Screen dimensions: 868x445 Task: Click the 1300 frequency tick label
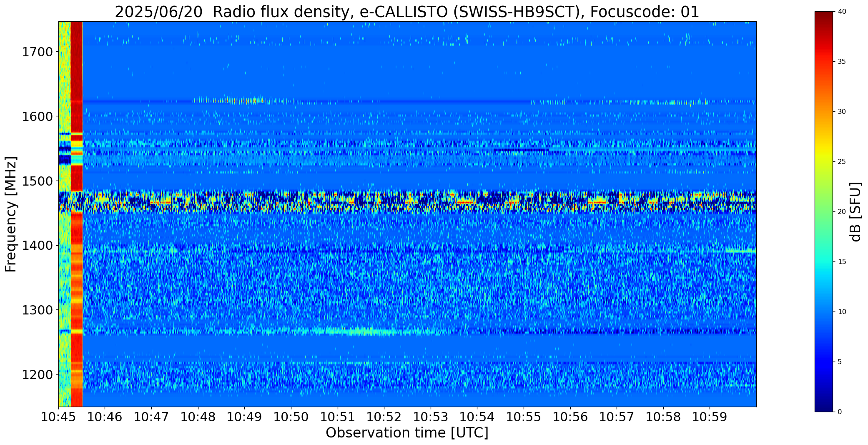(x=37, y=310)
